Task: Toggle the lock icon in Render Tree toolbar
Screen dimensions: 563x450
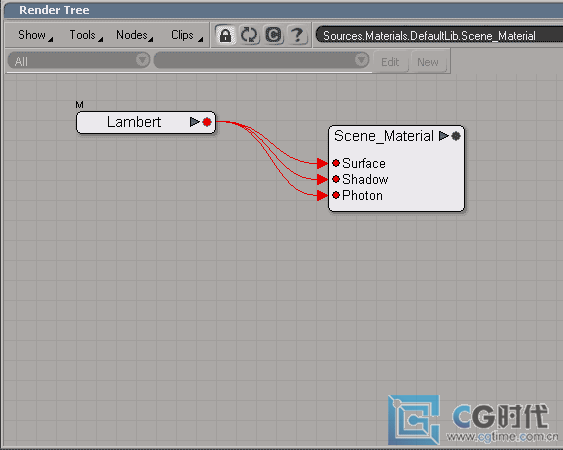Action: click(x=225, y=35)
